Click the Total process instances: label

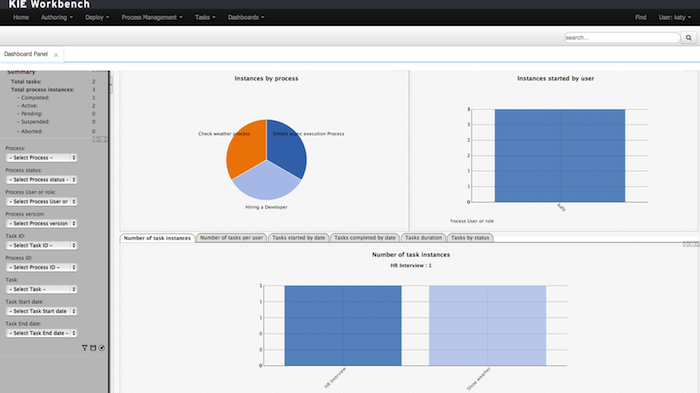point(42,90)
